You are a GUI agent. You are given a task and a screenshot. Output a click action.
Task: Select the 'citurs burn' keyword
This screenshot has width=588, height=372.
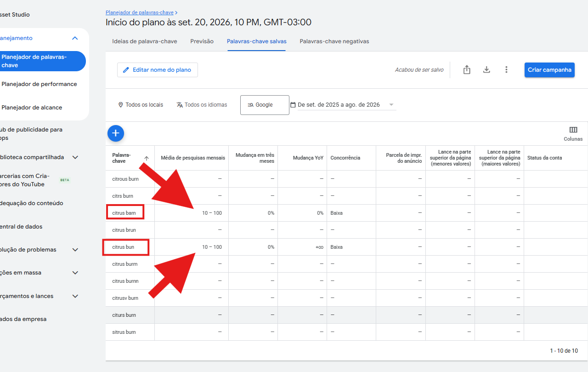point(124,315)
